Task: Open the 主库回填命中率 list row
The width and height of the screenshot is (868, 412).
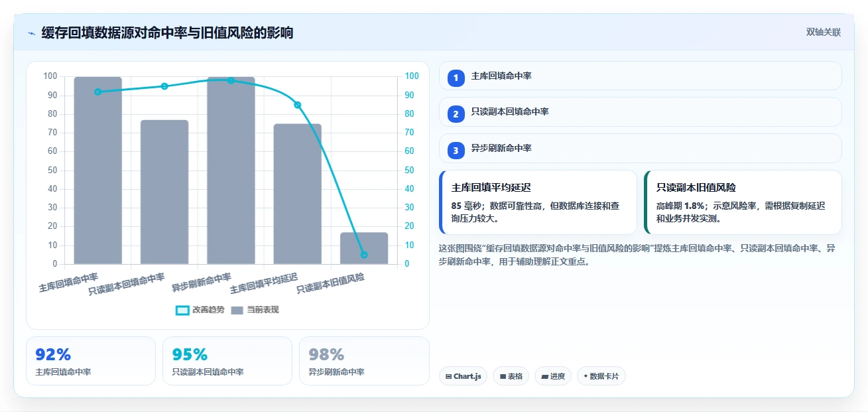Action: pyautogui.click(x=640, y=76)
